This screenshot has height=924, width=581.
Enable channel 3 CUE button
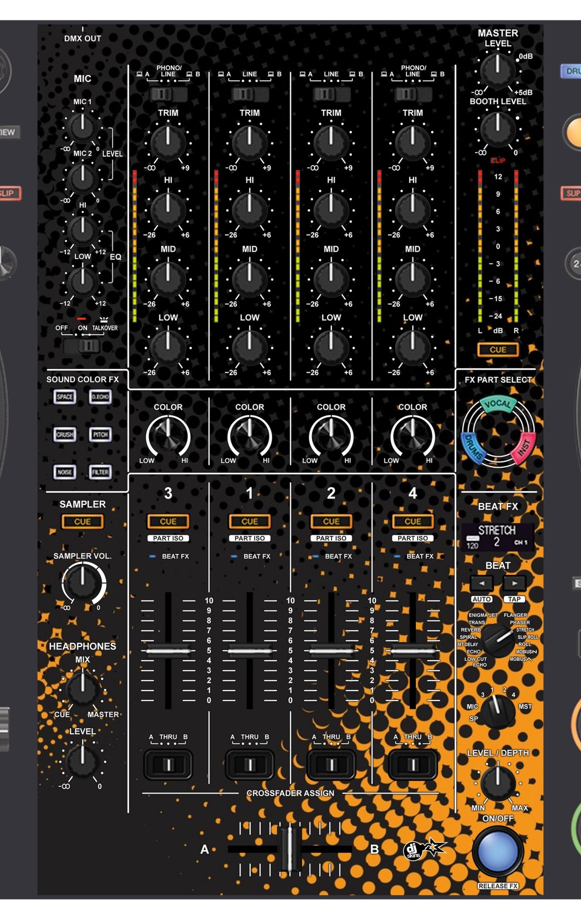point(168,522)
